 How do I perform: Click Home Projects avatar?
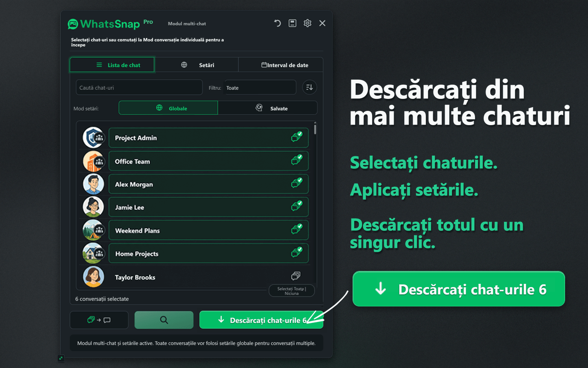[x=93, y=253]
